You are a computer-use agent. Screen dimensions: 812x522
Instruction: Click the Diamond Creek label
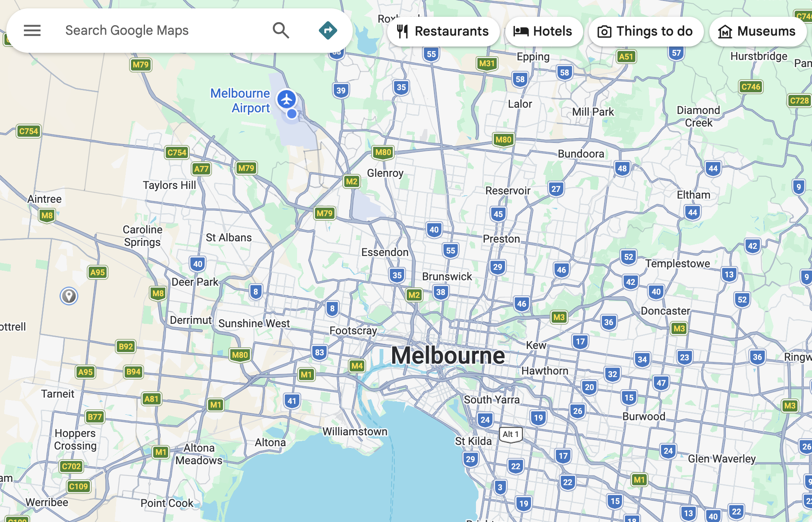point(698,116)
